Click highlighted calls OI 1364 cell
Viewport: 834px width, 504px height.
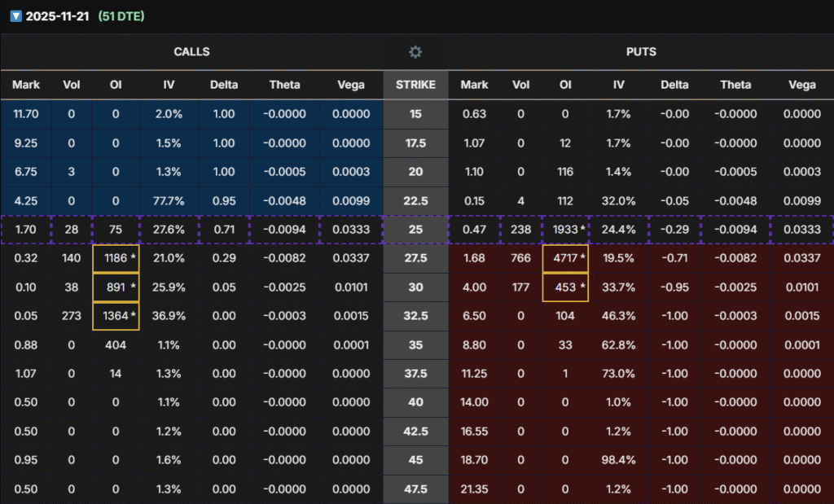click(x=116, y=315)
